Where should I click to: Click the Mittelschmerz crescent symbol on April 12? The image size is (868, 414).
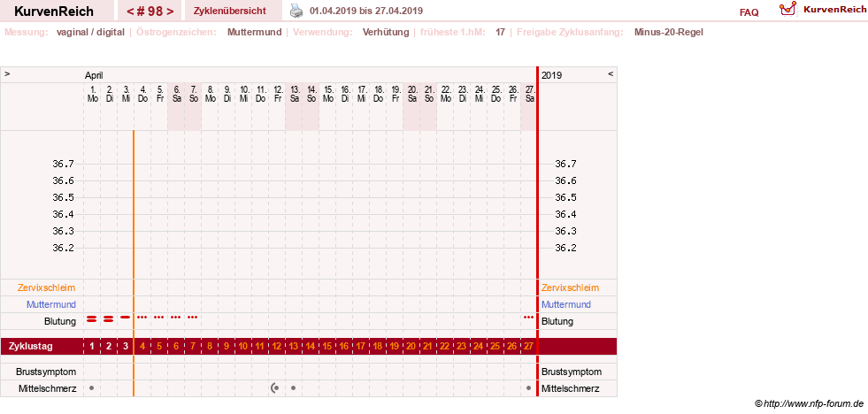tap(275, 388)
